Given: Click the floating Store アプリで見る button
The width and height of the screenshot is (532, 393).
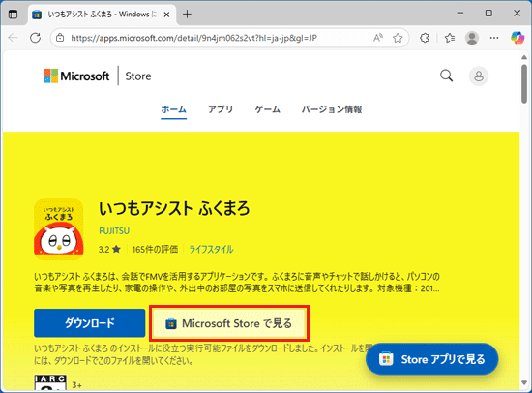Looking at the screenshot, I should click(x=432, y=359).
